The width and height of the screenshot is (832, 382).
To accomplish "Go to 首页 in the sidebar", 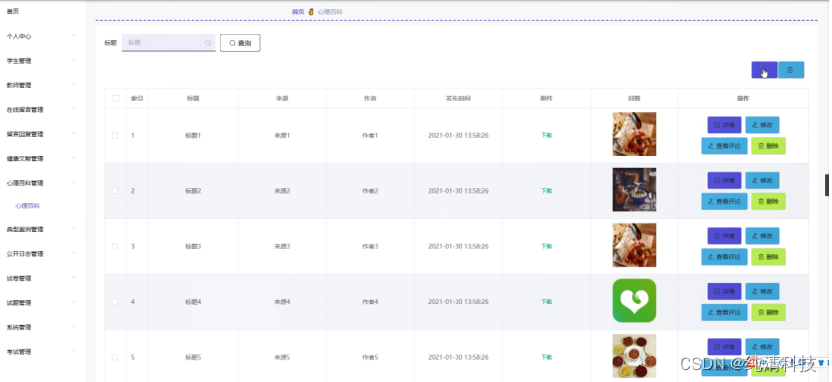I will tap(13, 11).
